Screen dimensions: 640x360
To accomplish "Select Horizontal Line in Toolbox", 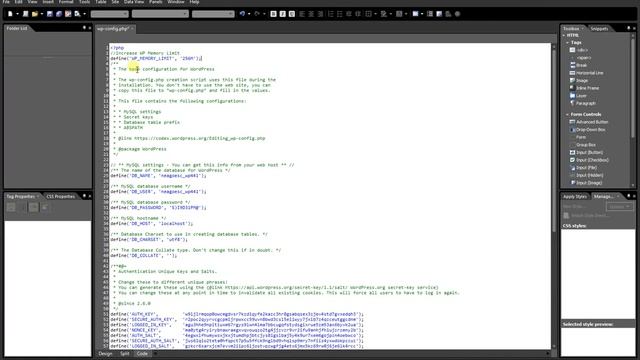I will tap(586, 73).
